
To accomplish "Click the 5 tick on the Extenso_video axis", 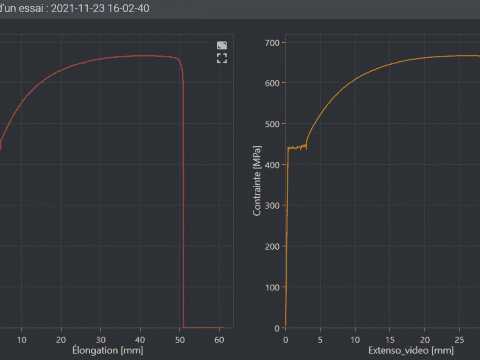I will (320, 340).
